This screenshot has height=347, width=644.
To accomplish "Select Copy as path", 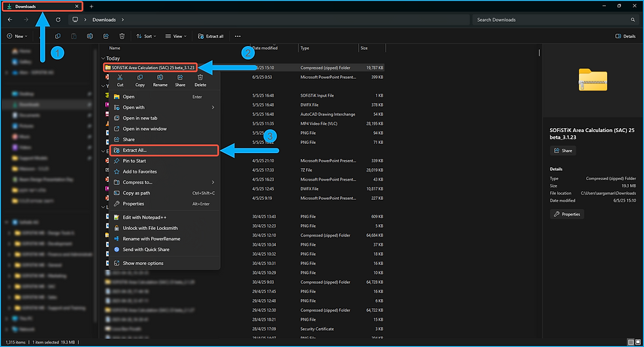I will [165, 193].
